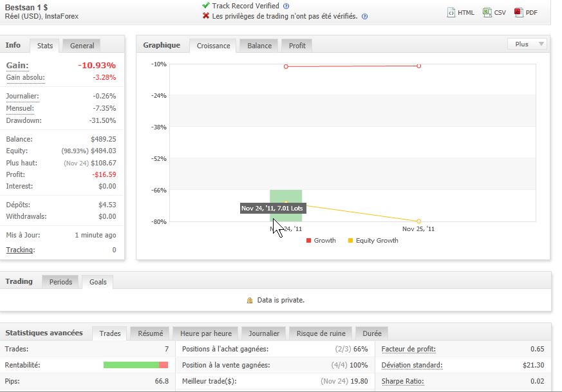
Task: Click the Rentabilité green and red bar
Action: [x=135, y=365]
